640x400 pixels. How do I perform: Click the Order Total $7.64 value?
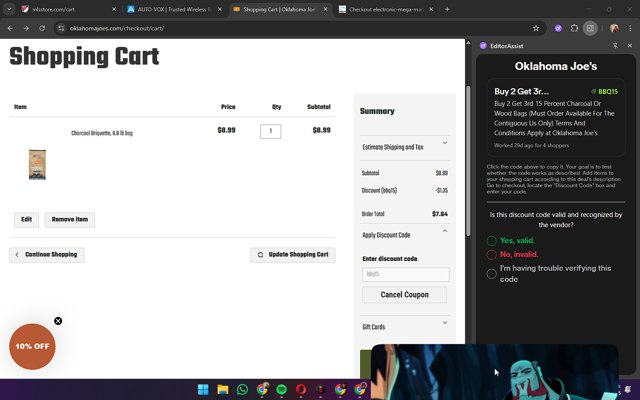440,214
